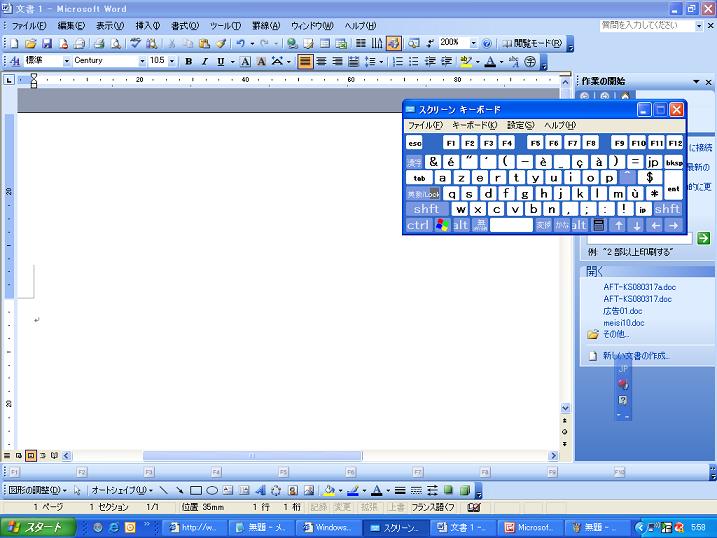This screenshot has width=717, height=538.
Task: Open the 図形の調整 dropdown menu
Action: pyautogui.click(x=37, y=490)
